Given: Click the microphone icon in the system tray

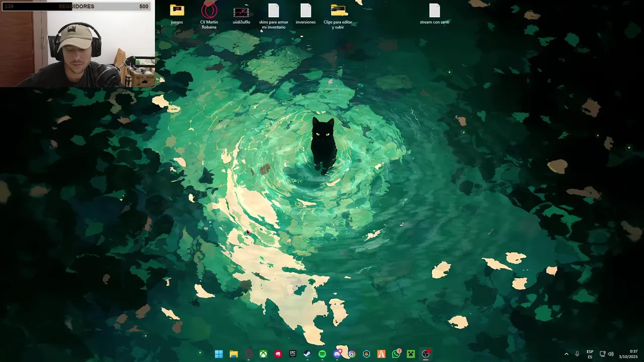Looking at the screenshot, I should coord(577,354).
